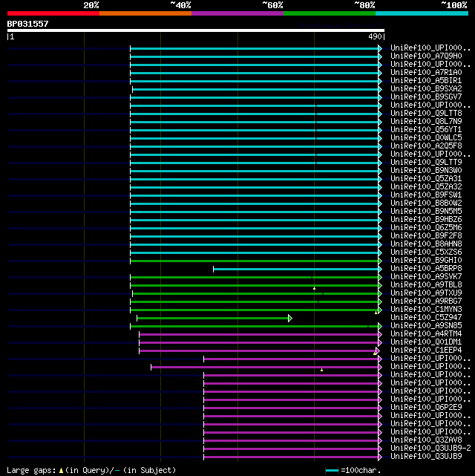This screenshot has width=475, height=476.
Task: Select the UniRef100_C5XZS6 label
Action: [426, 252]
